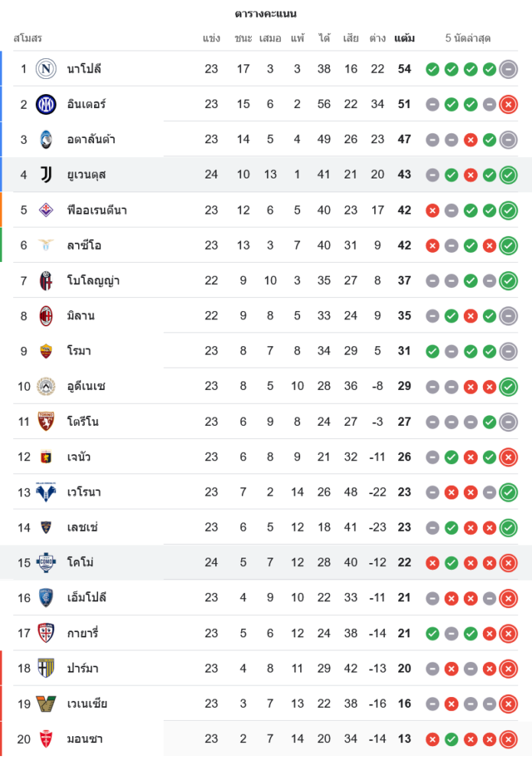This screenshot has width=532, height=766.
Task: Click the 5 นัดล่าสุด column header
Action: click(468, 38)
